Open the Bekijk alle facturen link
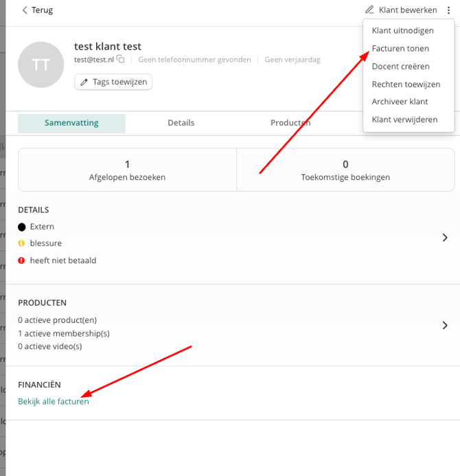This screenshot has width=460, height=476. point(54,402)
